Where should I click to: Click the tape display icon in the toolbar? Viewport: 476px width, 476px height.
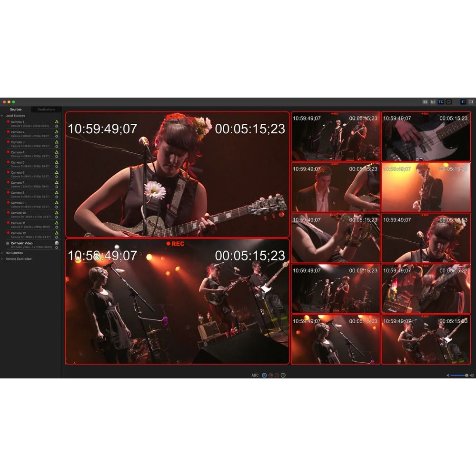[448, 101]
